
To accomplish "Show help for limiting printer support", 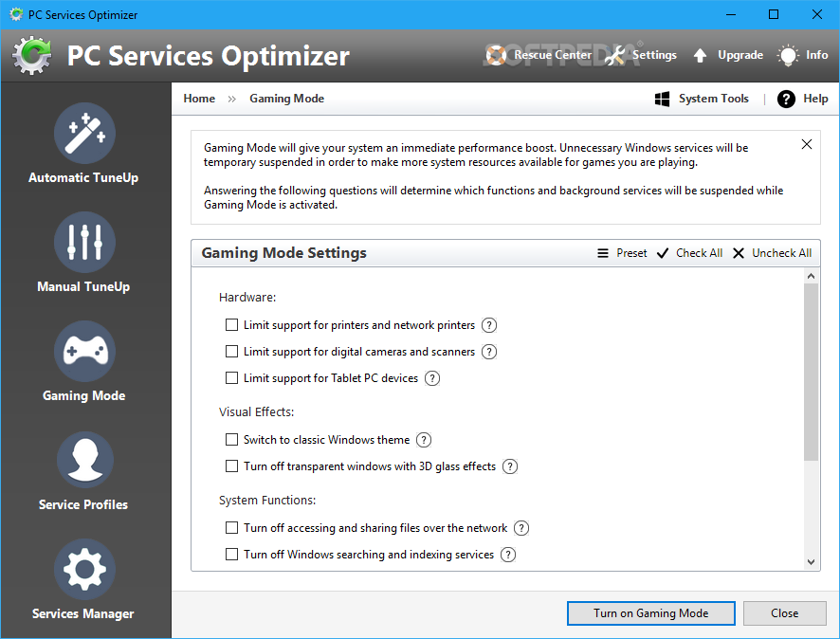I will click(x=488, y=325).
